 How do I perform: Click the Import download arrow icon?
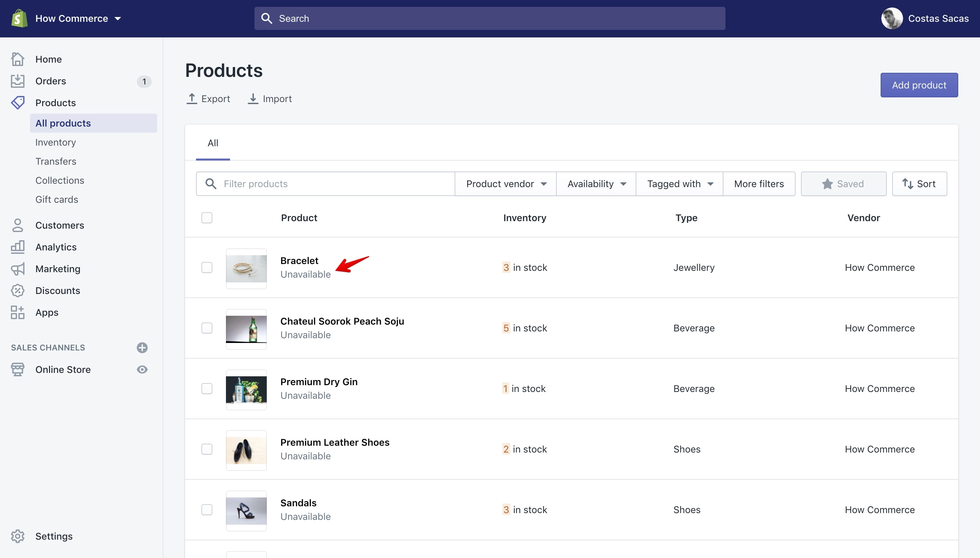pyautogui.click(x=253, y=98)
